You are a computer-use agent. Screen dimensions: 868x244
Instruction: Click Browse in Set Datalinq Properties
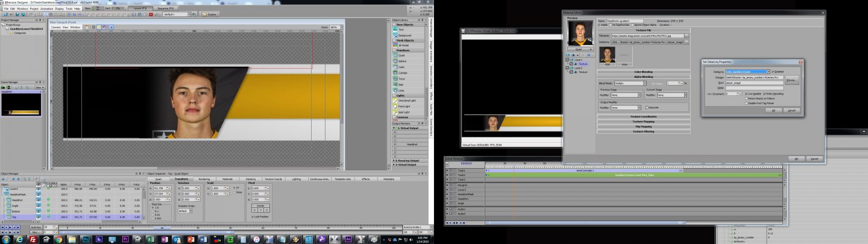pyautogui.click(x=791, y=80)
